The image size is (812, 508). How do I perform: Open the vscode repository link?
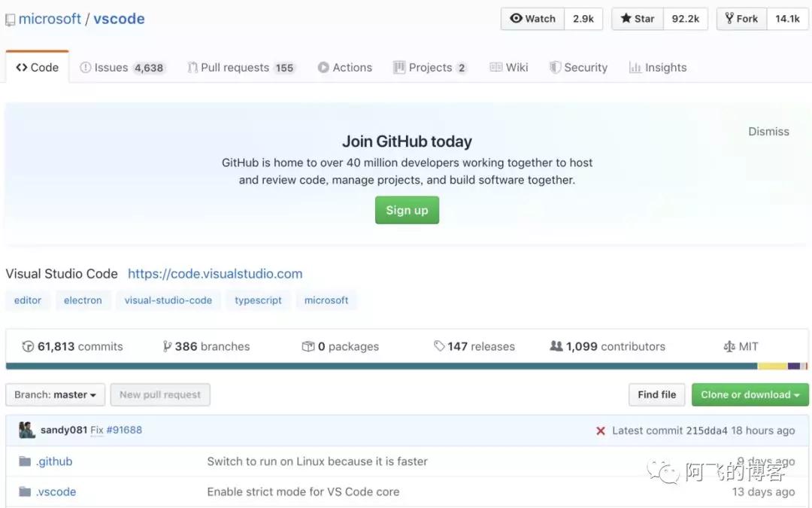[x=119, y=19]
